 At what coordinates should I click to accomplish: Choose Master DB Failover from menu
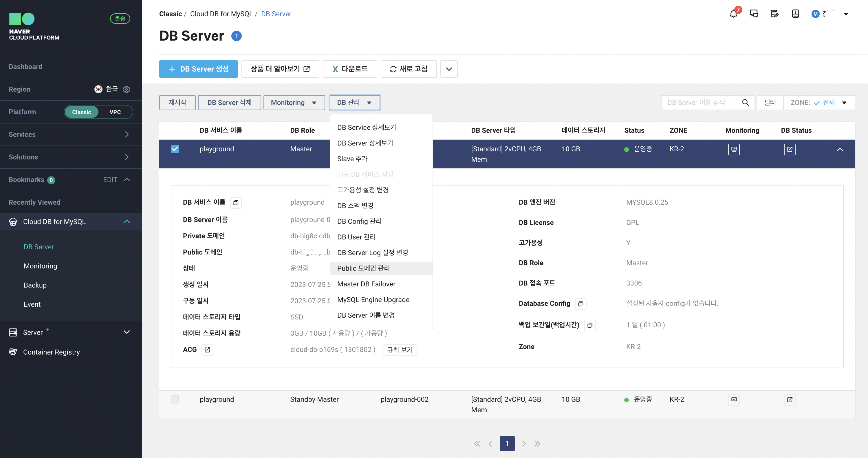pos(366,284)
